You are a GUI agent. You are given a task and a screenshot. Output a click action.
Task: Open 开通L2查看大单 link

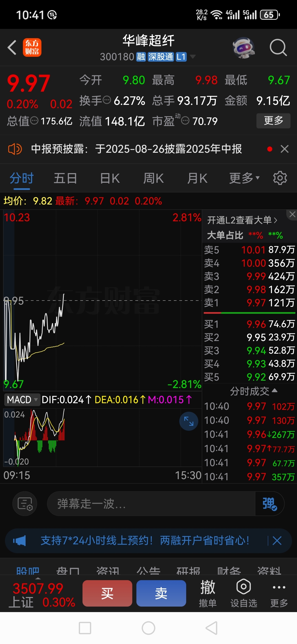pyautogui.click(x=242, y=220)
